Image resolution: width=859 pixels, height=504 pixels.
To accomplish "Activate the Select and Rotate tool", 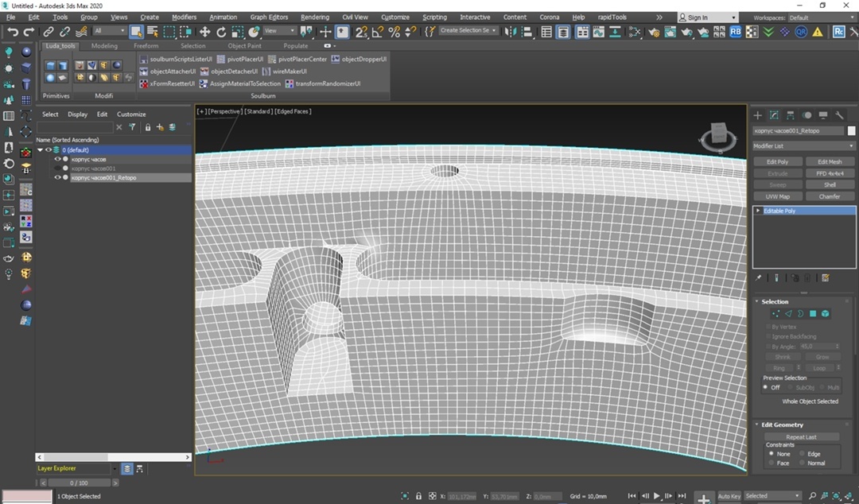I will (221, 32).
